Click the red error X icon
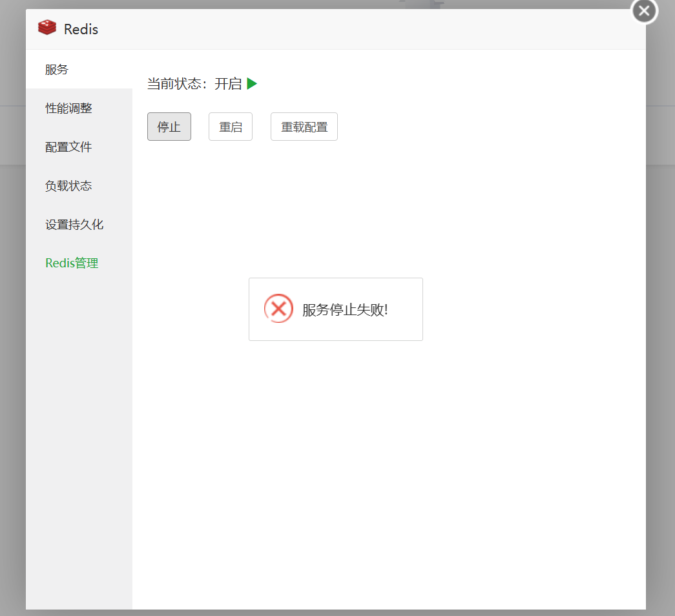Viewport: 675px width, 616px height. 278,309
